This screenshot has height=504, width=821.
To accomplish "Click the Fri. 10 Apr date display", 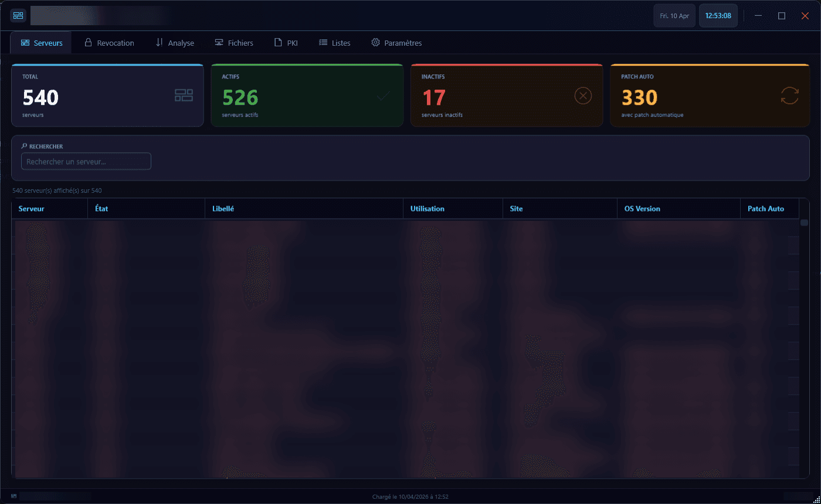I will (x=674, y=15).
